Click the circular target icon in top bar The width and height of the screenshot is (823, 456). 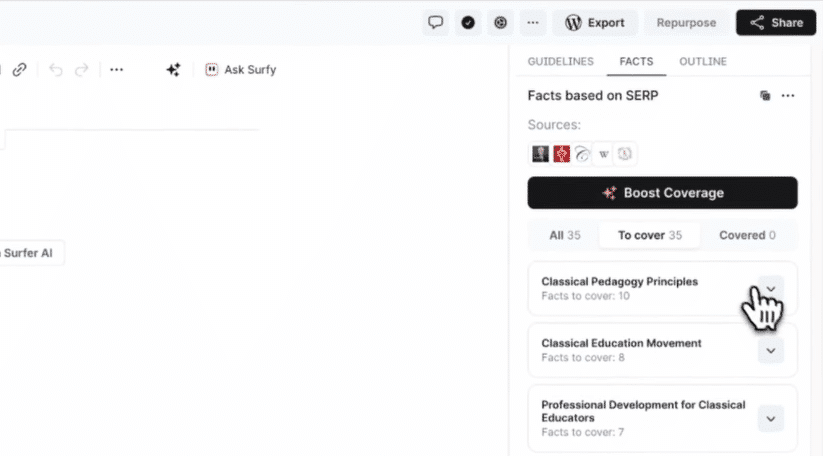click(x=500, y=23)
